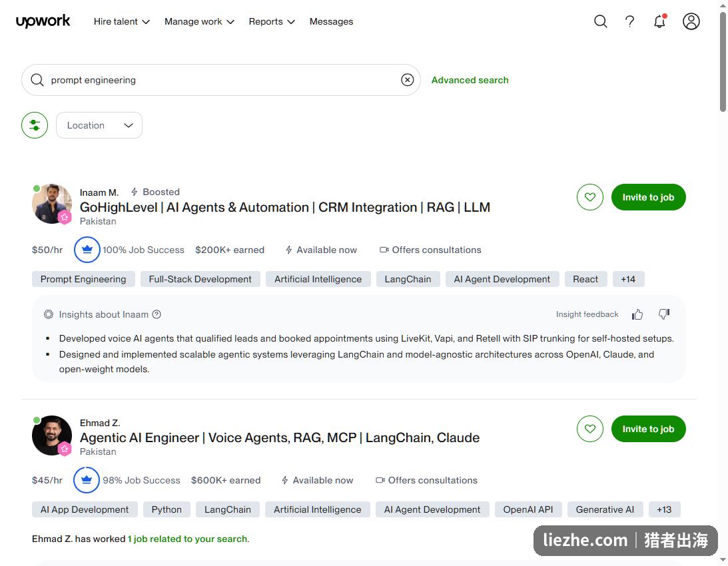This screenshot has width=728, height=566.
Task: Expand Ehmad's +13 more skills
Action: pos(664,509)
